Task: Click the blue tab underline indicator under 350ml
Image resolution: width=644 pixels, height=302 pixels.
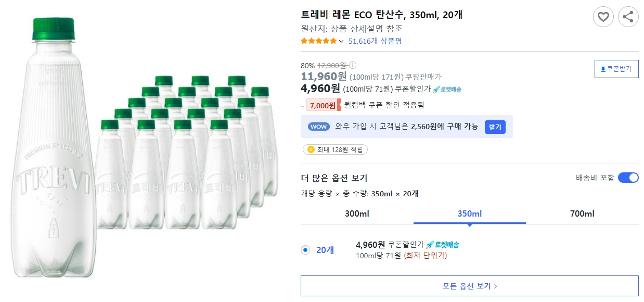Action: pos(469,223)
